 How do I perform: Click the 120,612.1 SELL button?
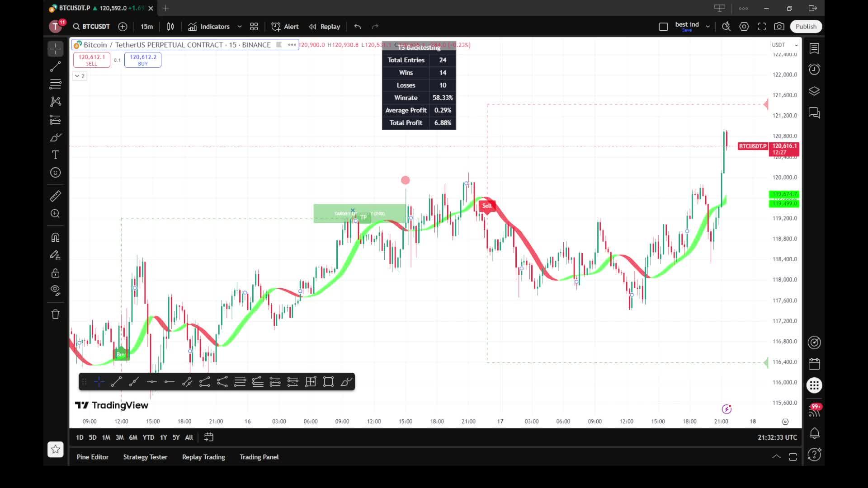[x=92, y=60]
